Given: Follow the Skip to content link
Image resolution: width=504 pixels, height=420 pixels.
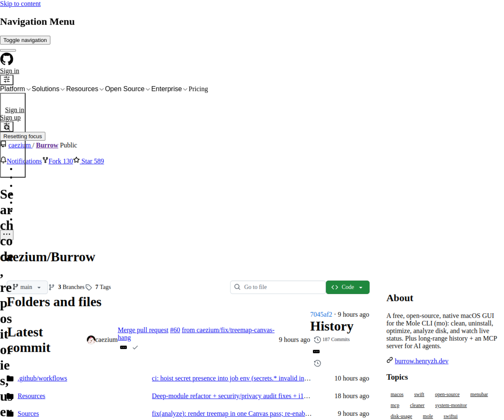Looking at the screenshot, I should pyautogui.click(x=20, y=4).
